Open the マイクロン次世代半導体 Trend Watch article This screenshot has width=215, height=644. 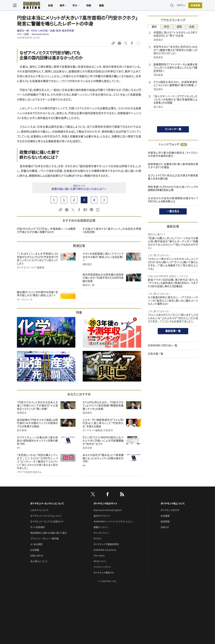pyautogui.click(x=173, y=154)
